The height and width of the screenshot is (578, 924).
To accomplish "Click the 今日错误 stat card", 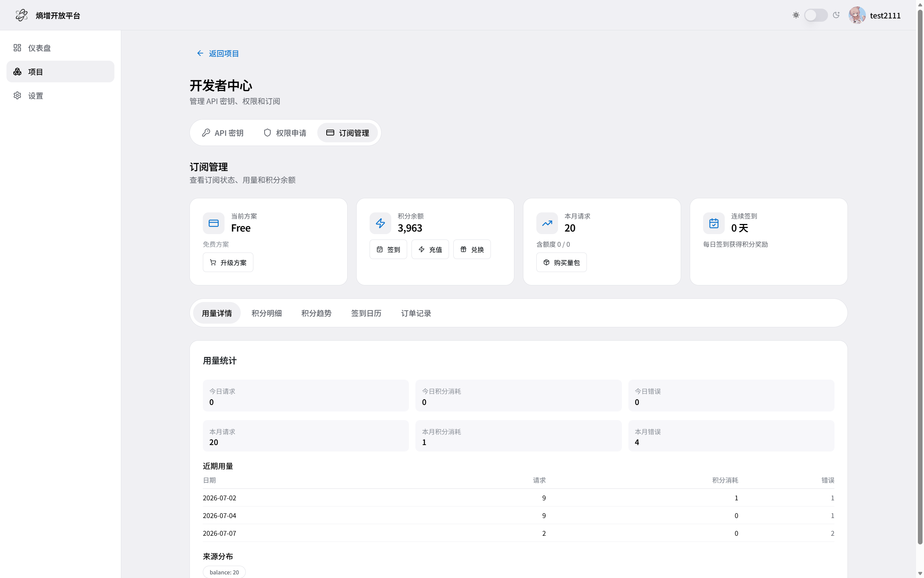I will [x=731, y=396].
